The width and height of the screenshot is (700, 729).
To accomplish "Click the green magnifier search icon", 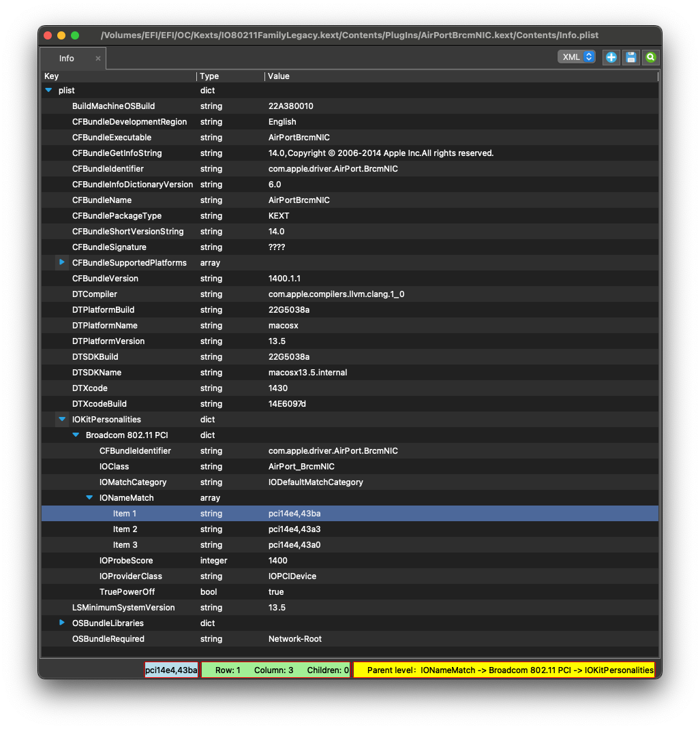I will pos(651,57).
